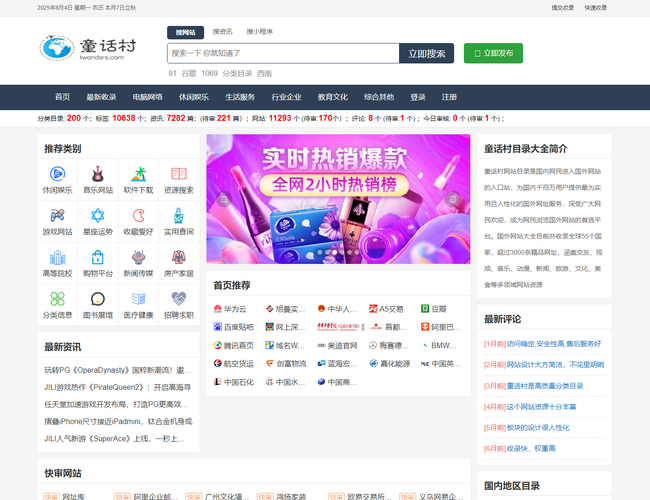This screenshot has width=650, height=500.
Task: Select the 招聘求职 handshake icon
Action: [179, 298]
